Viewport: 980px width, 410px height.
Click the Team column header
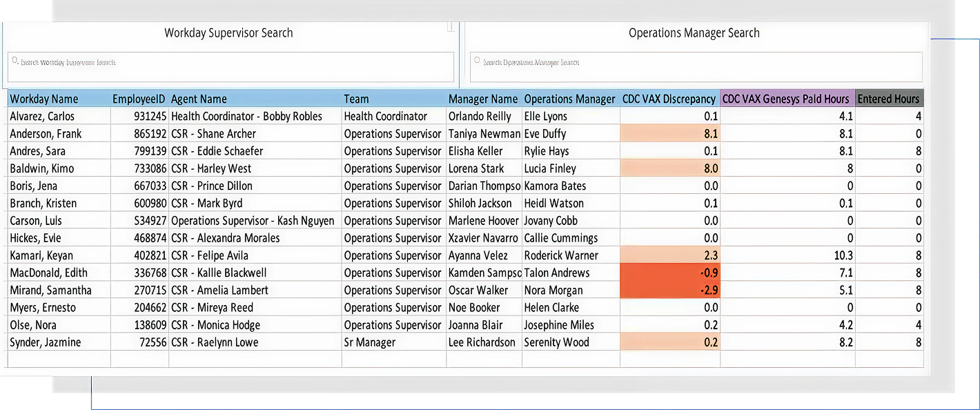click(394, 99)
